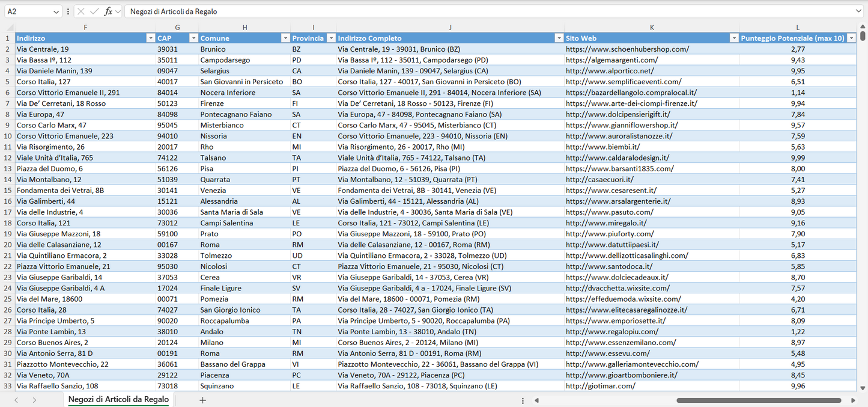Click the barsanti1835.com website link
This screenshot has width=868, height=407.
coord(619,169)
